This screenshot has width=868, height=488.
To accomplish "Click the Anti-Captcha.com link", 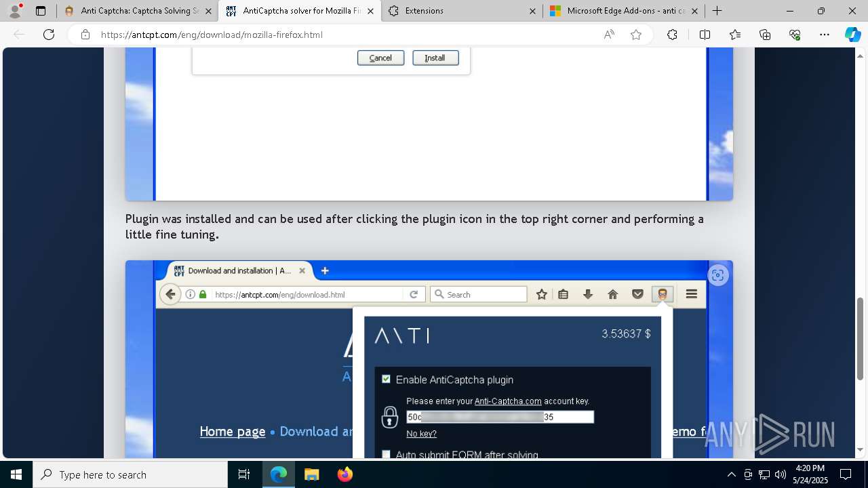I will (x=508, y=401).
